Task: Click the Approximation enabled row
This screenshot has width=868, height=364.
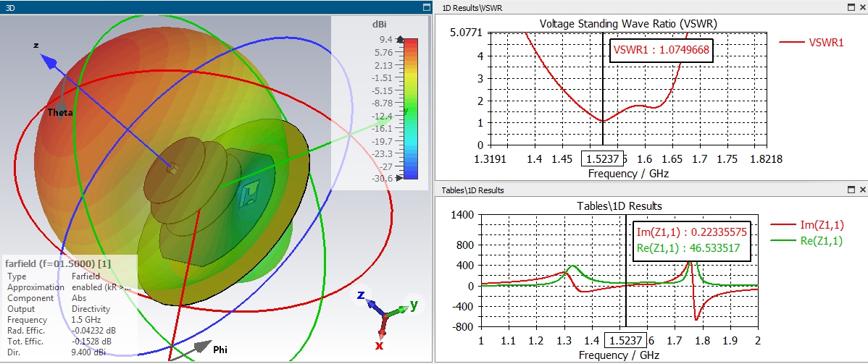Action: [x=70, y=287]
